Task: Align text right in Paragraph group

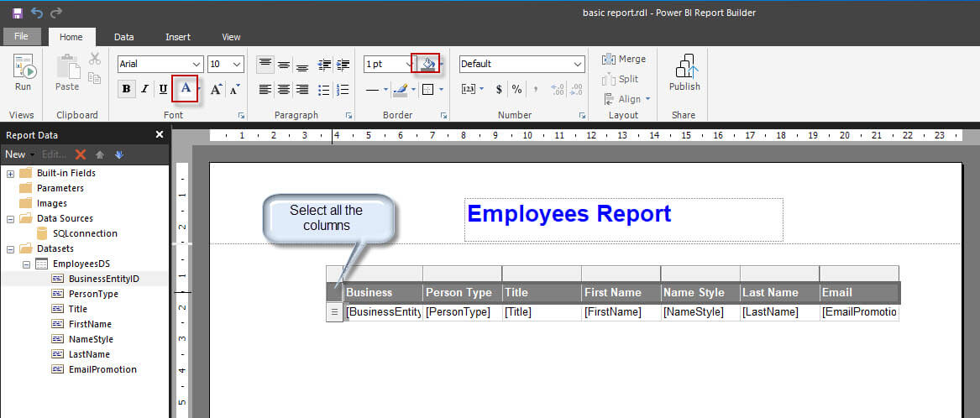Action: point(301,89)
